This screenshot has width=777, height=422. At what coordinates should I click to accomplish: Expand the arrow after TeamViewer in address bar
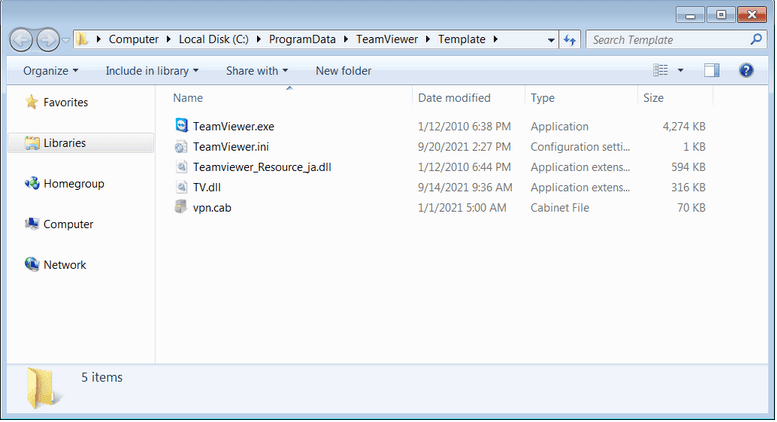tap(428, 39)
